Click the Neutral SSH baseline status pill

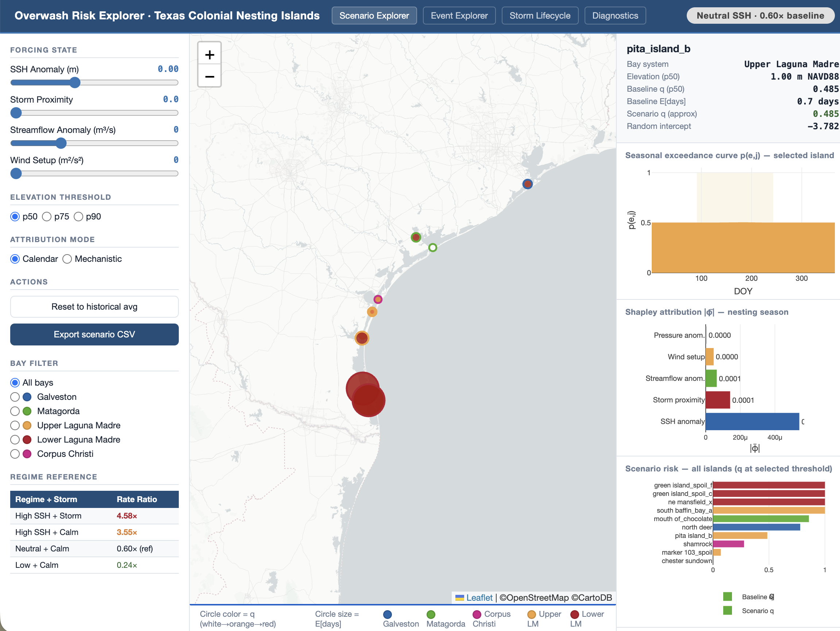(760, 16)
